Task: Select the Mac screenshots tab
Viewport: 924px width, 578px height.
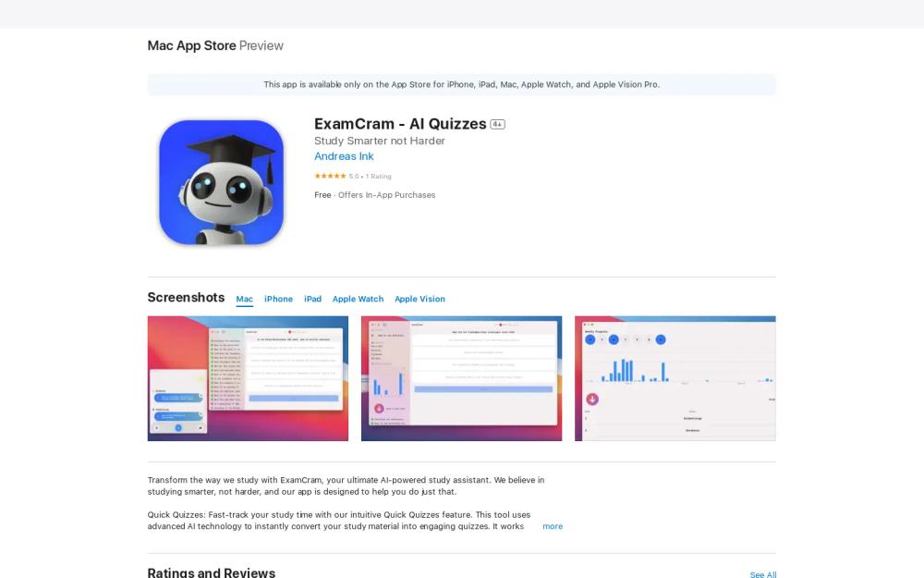Action: tap(245, 299)
